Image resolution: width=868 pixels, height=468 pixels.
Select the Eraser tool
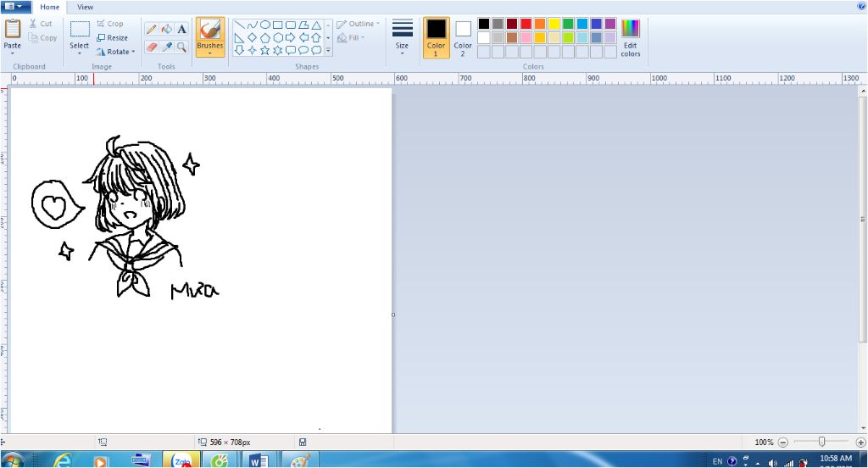tap(151, 47)
